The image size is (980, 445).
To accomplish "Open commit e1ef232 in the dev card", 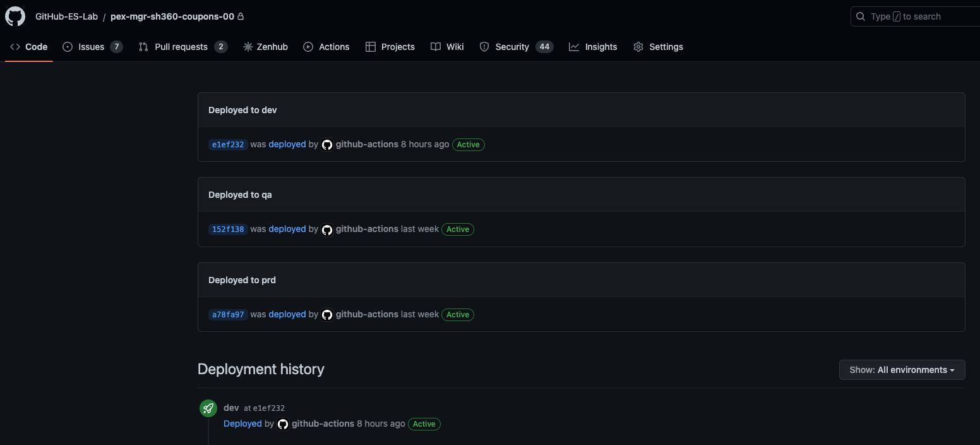I will point(228,145).
